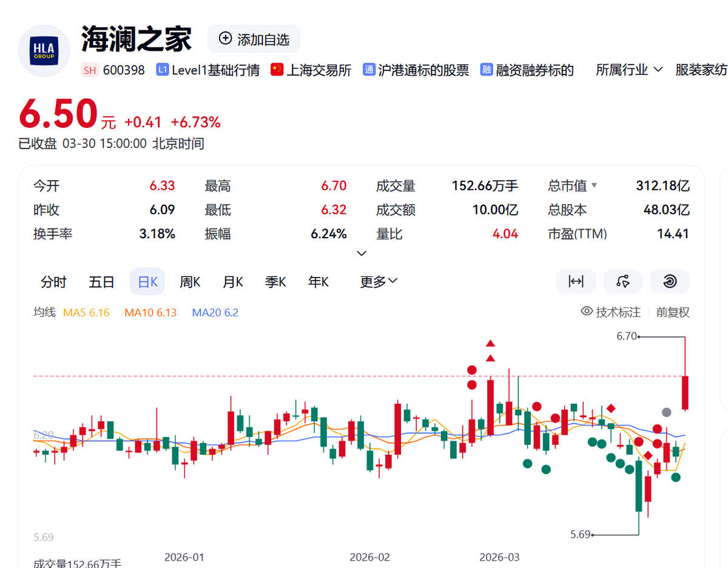Click the horizontal range stretch icon
728x568 pixels.
click(x=576, y=281)
